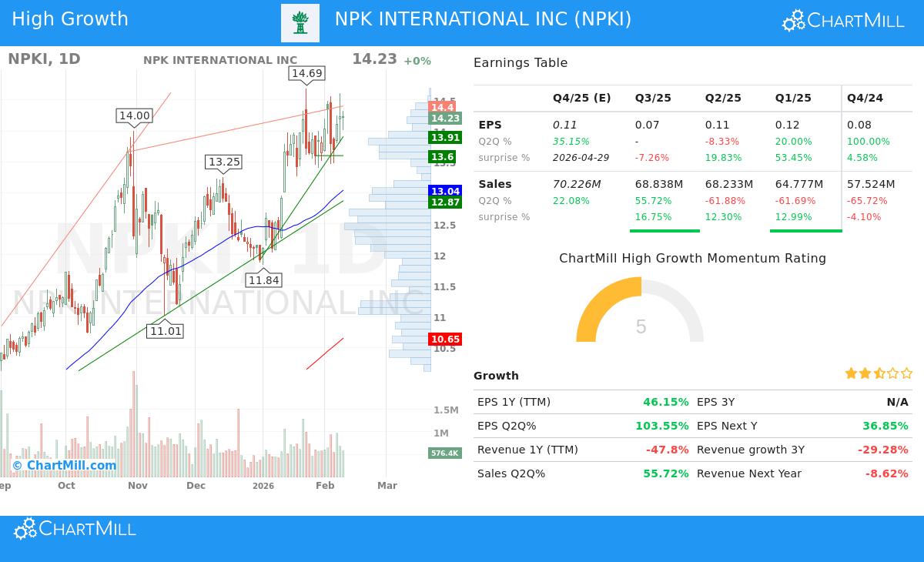The height and width of the screenshot is (562, 924).
Task: Click the High Growth Momentum Rating gauge
Action: 641,316
